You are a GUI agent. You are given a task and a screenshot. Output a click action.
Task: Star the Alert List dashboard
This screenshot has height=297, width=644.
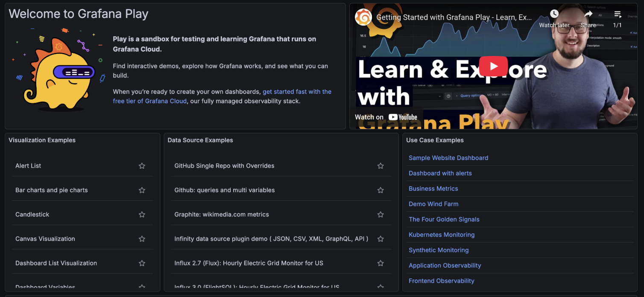click(142, 166)
